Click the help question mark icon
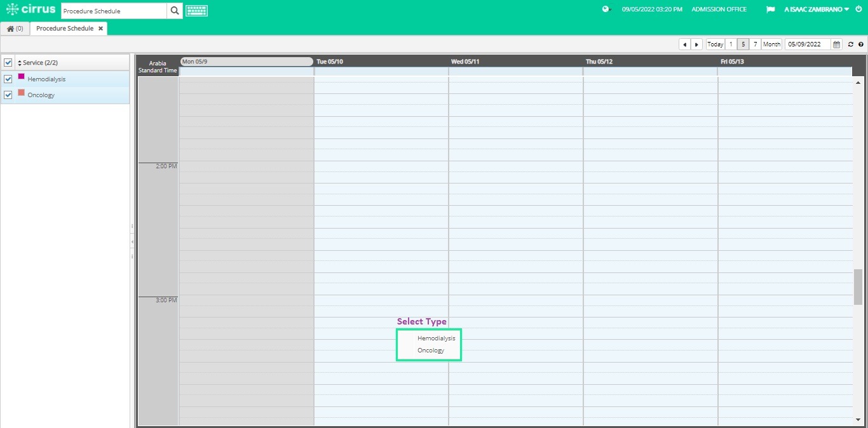 tap(861, 44)
